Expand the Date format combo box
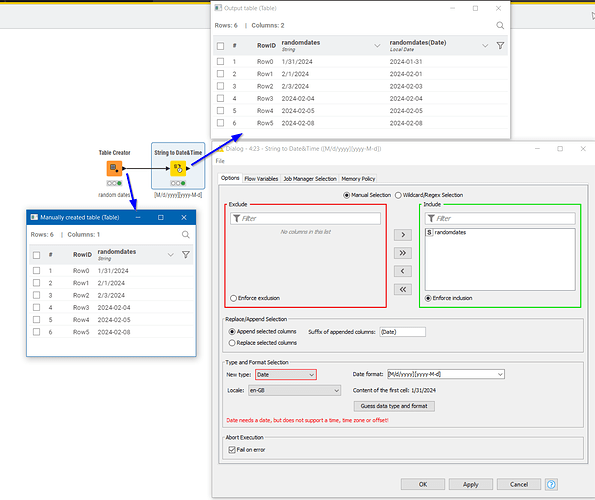 [446, 374]
